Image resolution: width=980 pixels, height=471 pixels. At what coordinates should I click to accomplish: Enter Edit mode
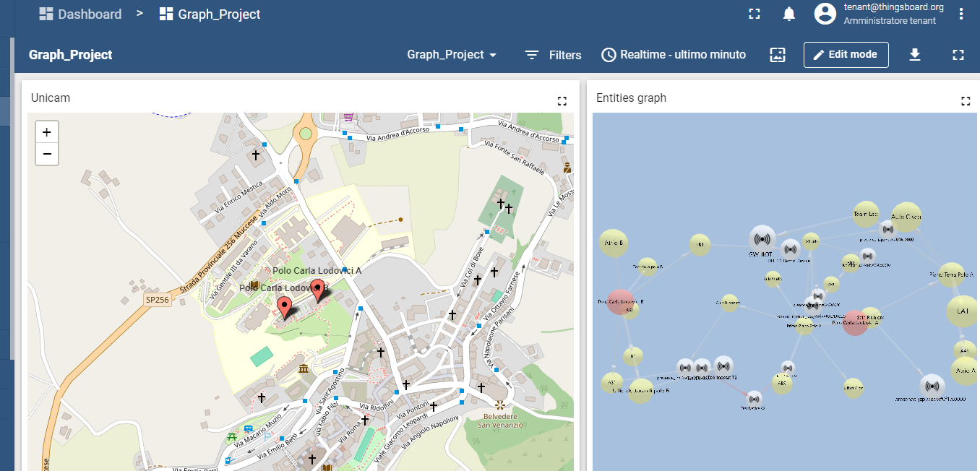click(846, 54)
